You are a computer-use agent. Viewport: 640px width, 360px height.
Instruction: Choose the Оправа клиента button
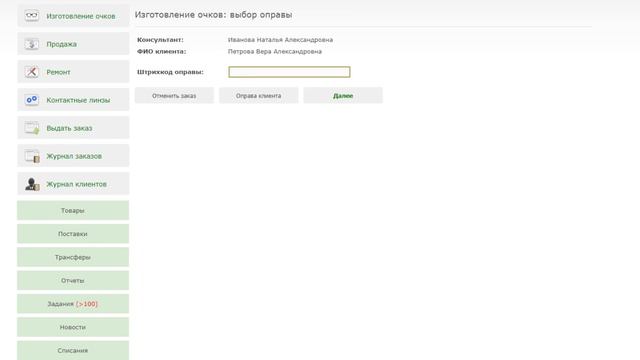coord(258,96)
